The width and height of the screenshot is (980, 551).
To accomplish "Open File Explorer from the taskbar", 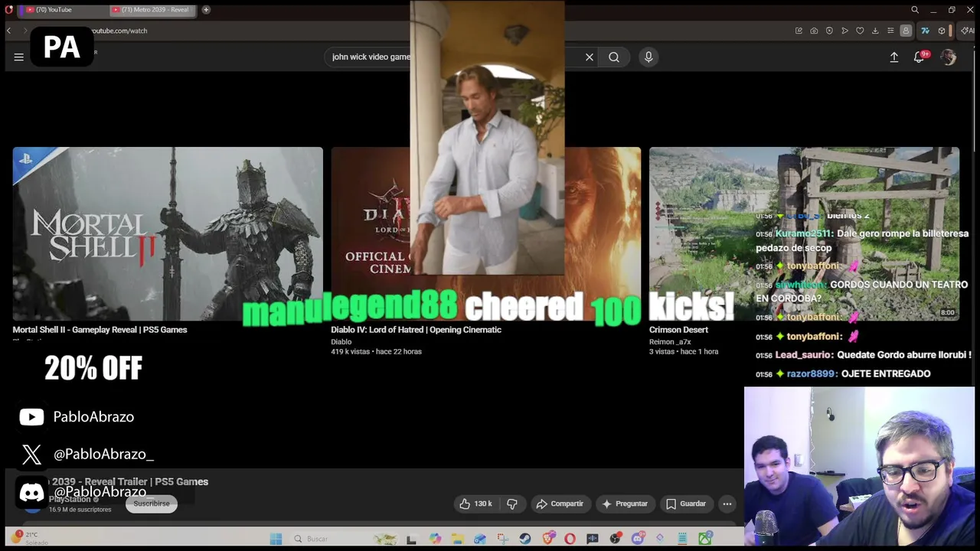I will 458,539.
